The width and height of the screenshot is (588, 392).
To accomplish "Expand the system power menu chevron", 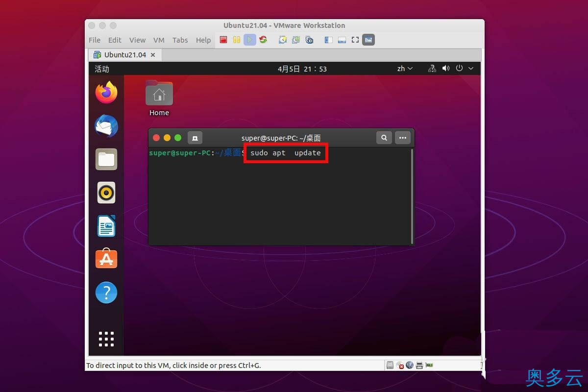I will click(471, 69).
